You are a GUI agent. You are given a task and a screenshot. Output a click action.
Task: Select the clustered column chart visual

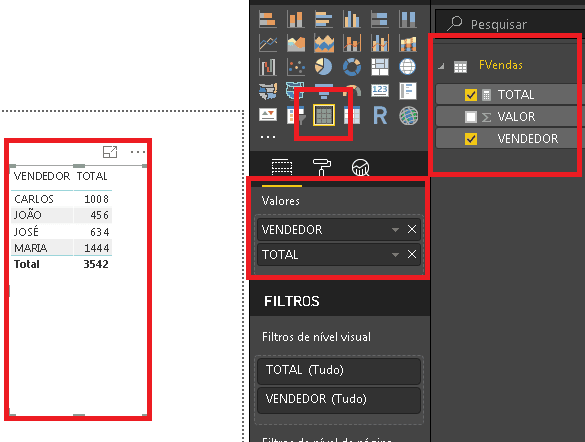(351, 19)
